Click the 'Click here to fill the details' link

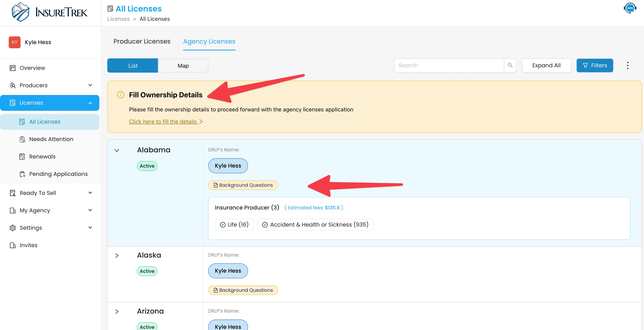(163, 121)
